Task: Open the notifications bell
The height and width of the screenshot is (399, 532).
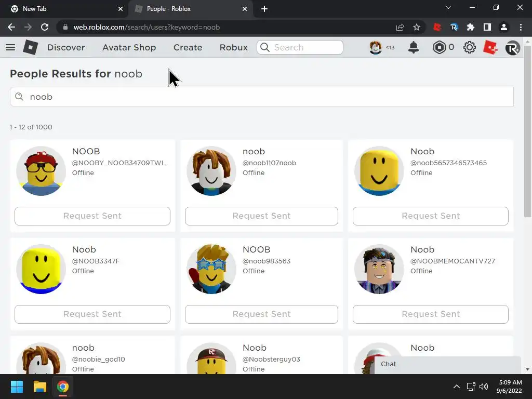Action: [x=413, y=47]
